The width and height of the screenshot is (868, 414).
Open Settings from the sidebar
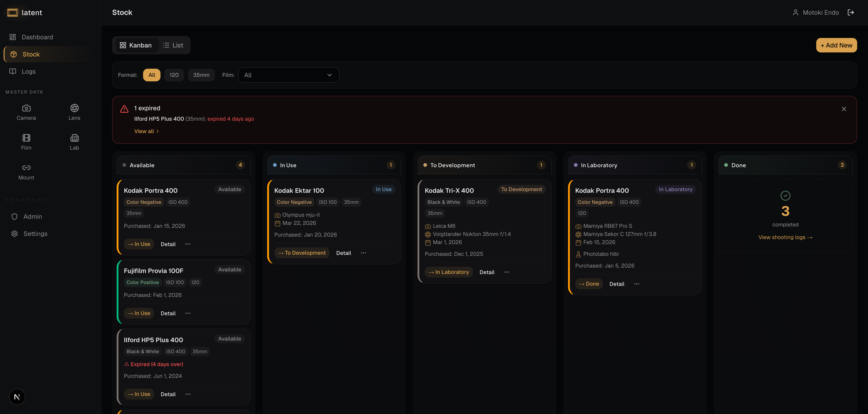35,234
